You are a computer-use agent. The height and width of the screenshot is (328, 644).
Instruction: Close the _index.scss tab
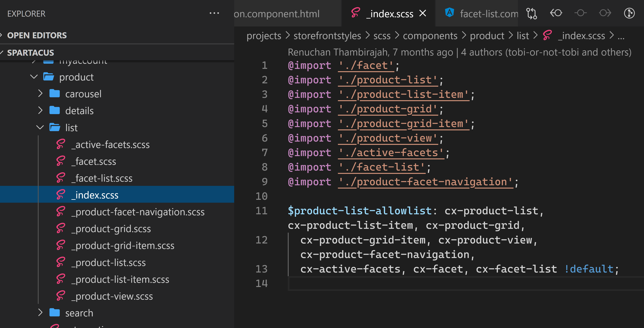(x=423, y=13)
